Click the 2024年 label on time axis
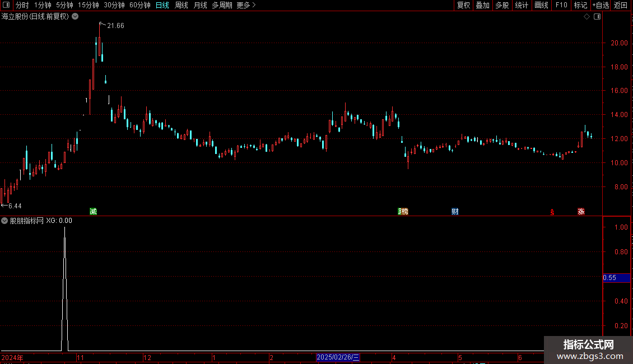The height and width of the screenshot is (364, 633). (12, 358)
